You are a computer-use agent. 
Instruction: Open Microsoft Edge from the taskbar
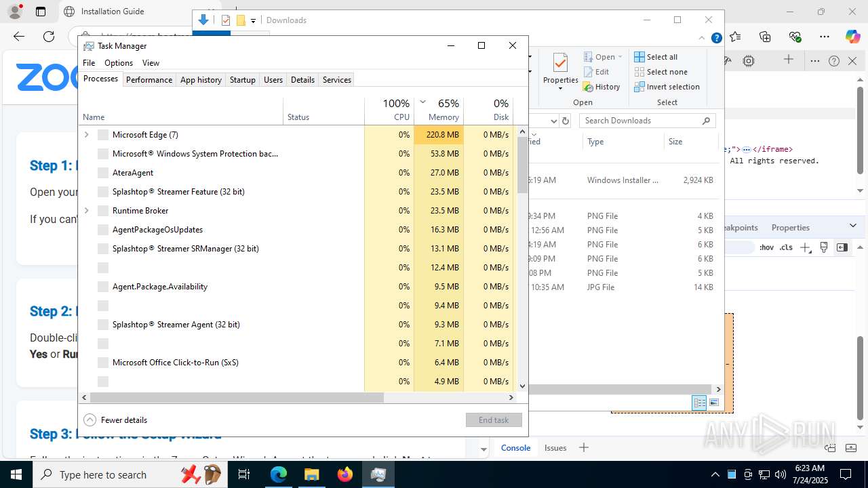tap(279, 474)
